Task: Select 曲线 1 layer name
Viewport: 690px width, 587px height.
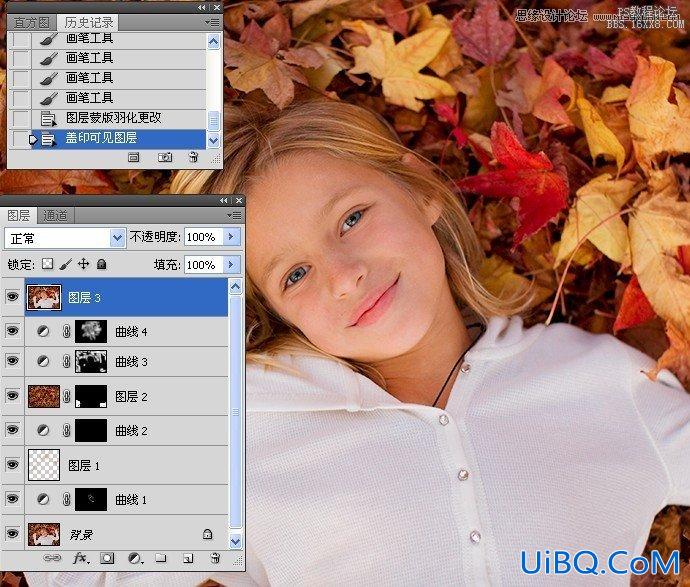Action: coord(131,499)
